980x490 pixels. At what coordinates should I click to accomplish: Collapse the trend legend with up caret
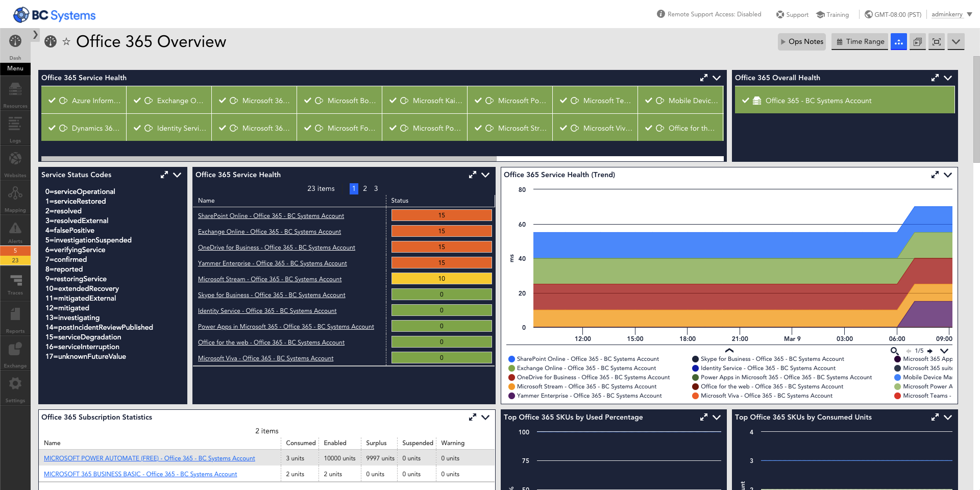(729, 350)
